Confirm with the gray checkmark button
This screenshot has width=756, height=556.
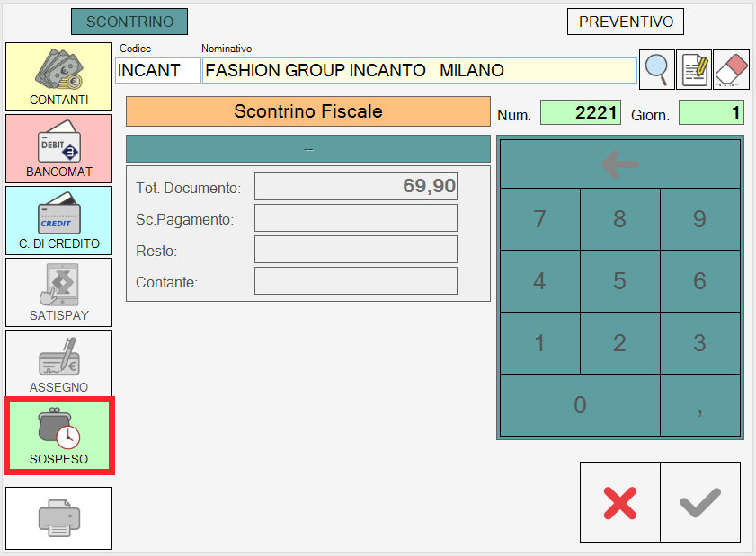pyautogui.click(x=700, y=502)
